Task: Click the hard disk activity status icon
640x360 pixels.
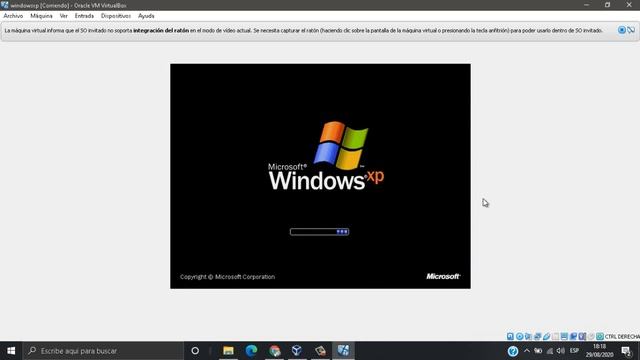Action: point(510,336)
